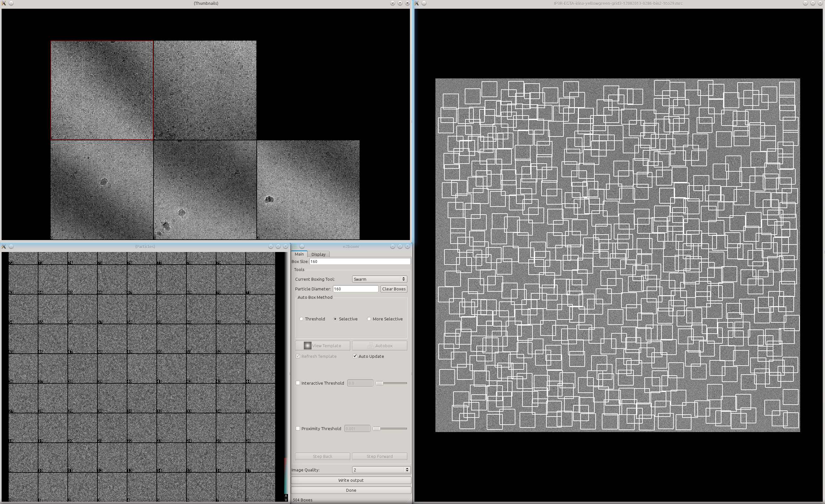The image size is (825, 504).
Task: Open the Image Quality dropdown
Action: [x=381, y=470]
